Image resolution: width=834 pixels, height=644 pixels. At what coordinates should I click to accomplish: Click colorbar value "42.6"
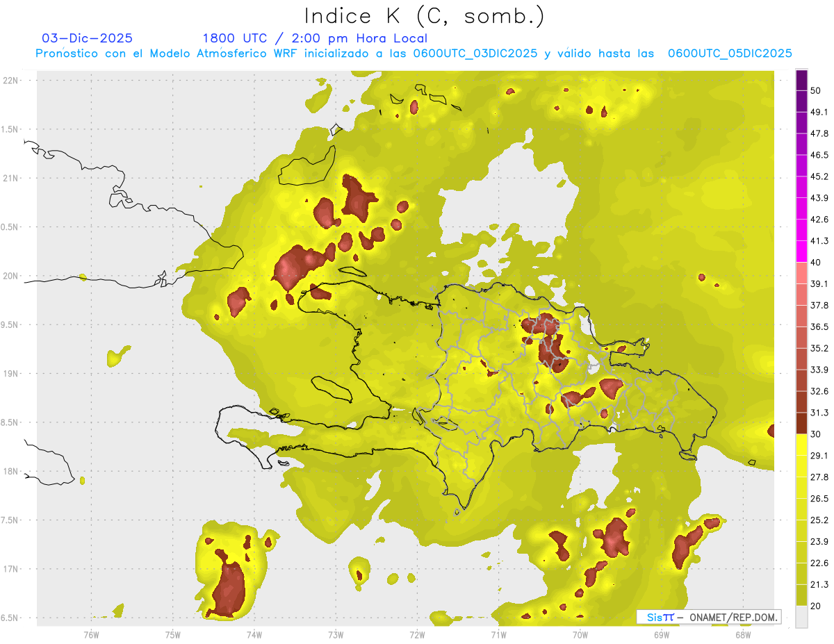point(819,220)
